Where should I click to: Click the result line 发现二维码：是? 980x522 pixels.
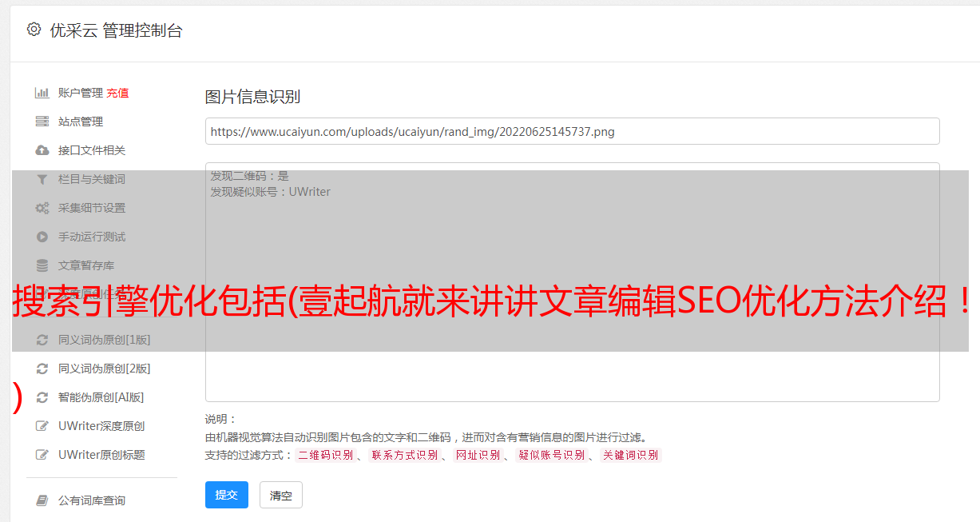(250, 176)
